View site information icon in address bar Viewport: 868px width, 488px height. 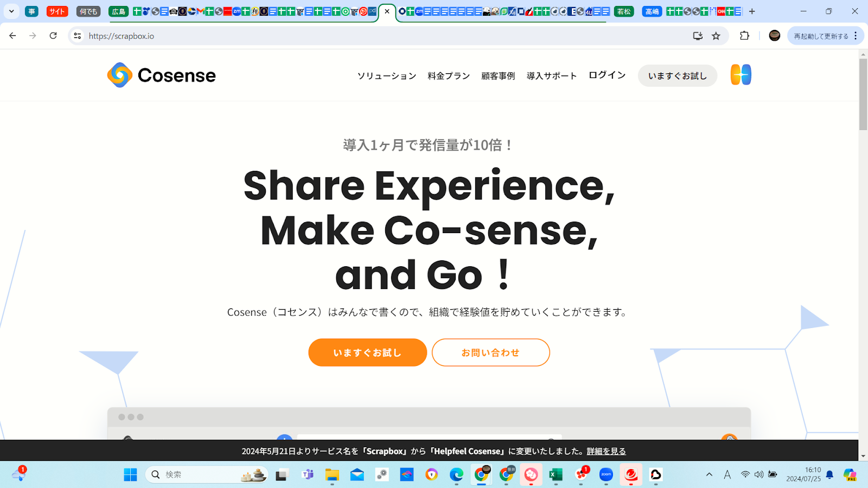(78, 36)
